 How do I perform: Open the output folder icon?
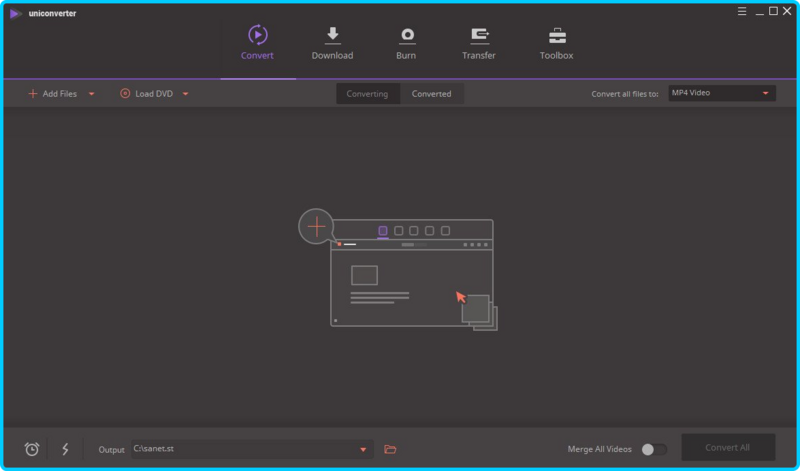[390, 449]
